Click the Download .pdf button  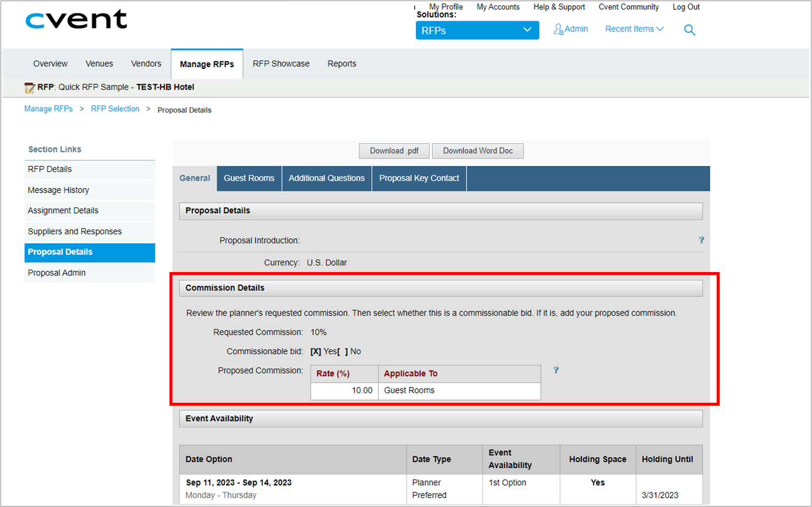(394, 151)
